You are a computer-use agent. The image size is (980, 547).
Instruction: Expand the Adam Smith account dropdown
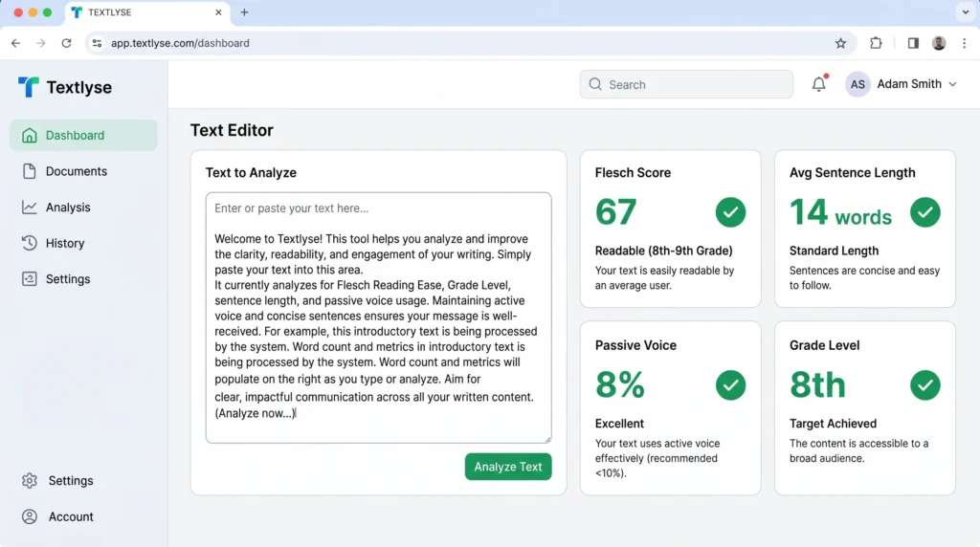pyautogui.click(x=952, y=84)
